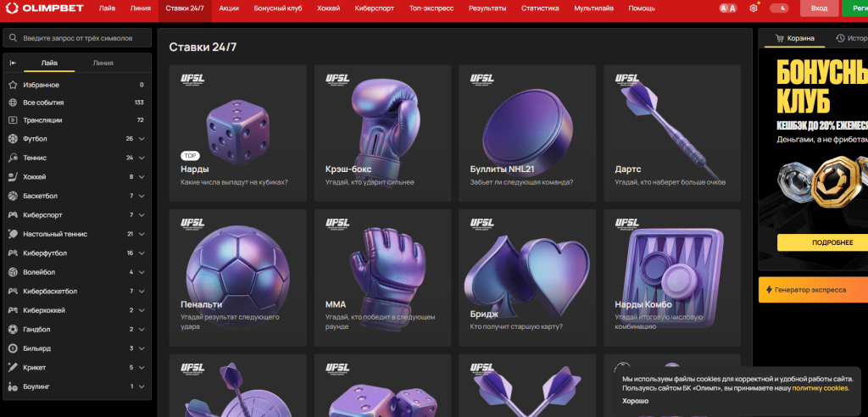
Task: Open the MMA game card
Action: click(x=382, y=278)
